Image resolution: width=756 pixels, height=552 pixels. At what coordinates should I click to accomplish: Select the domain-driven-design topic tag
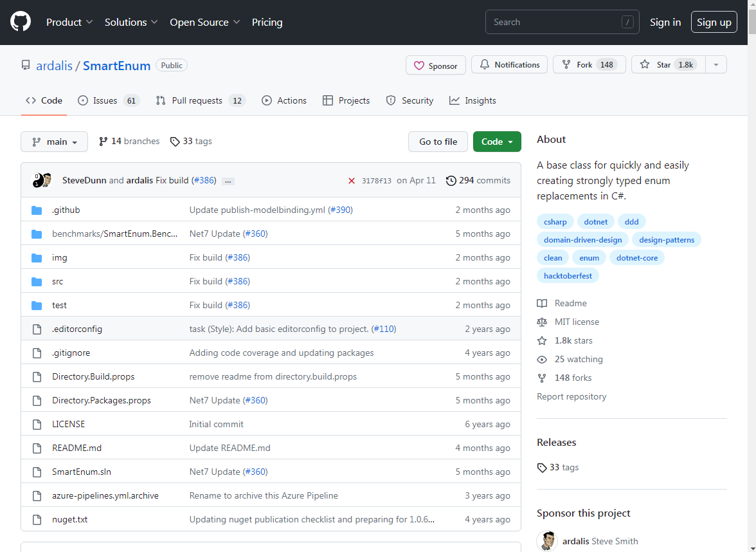coord(582,240)
